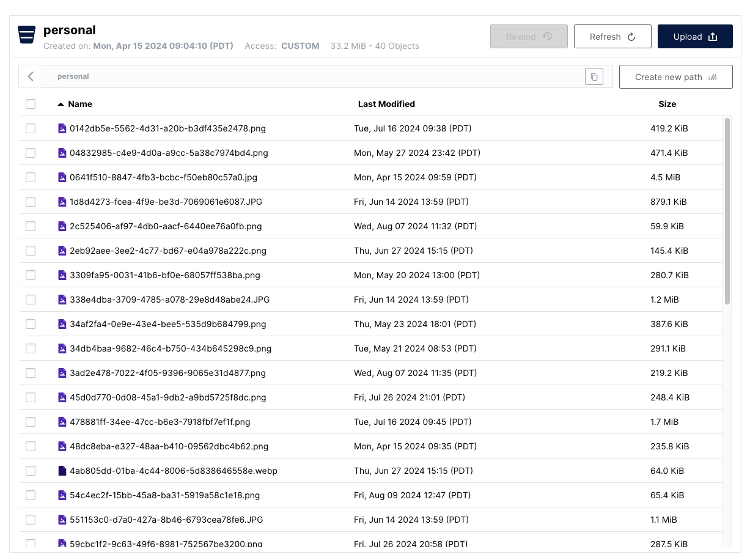750x560 pixels.
Task: Open file 1d8d4273-fcea-4f9e JPG row
Action: [x=166, y=202]
